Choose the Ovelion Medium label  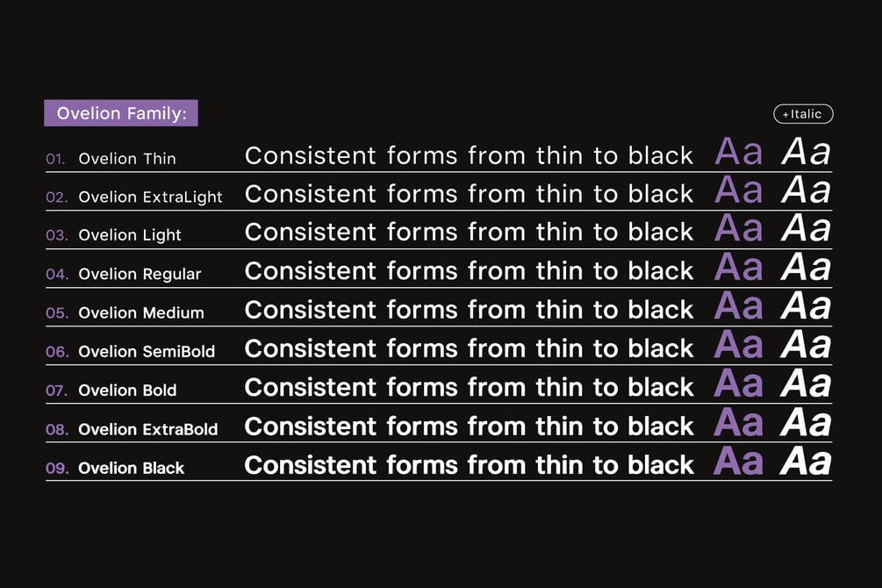click(141, 312)
